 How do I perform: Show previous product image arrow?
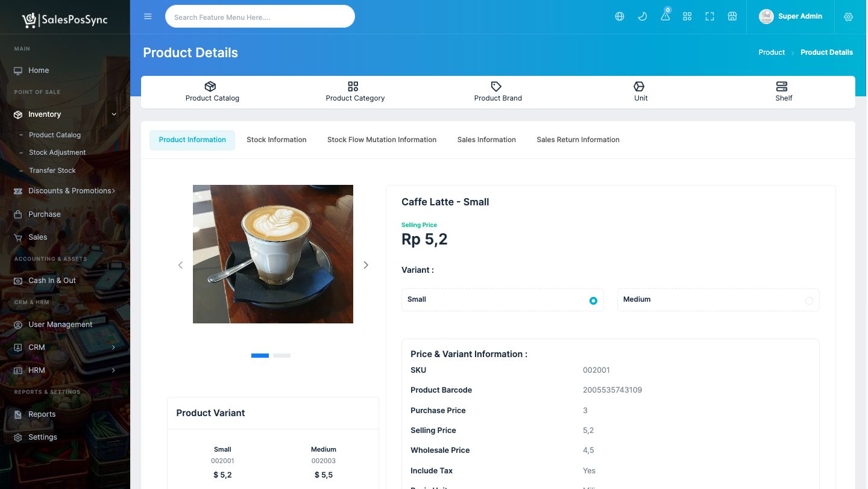click(180, 265)
